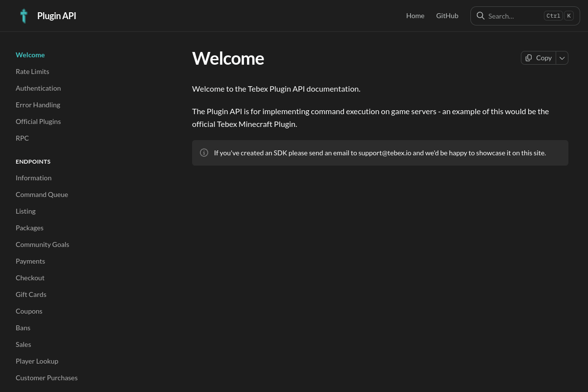The height and width of the screenshot is (392, 588).
Task: Click the Plugin API site title
Action: point(57,16)
